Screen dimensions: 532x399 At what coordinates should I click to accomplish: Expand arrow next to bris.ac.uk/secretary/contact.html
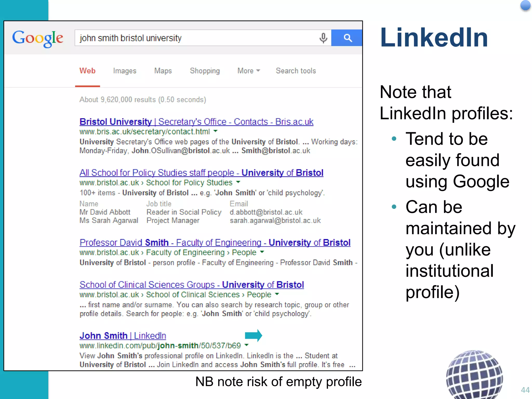click(x=215, y=131)
